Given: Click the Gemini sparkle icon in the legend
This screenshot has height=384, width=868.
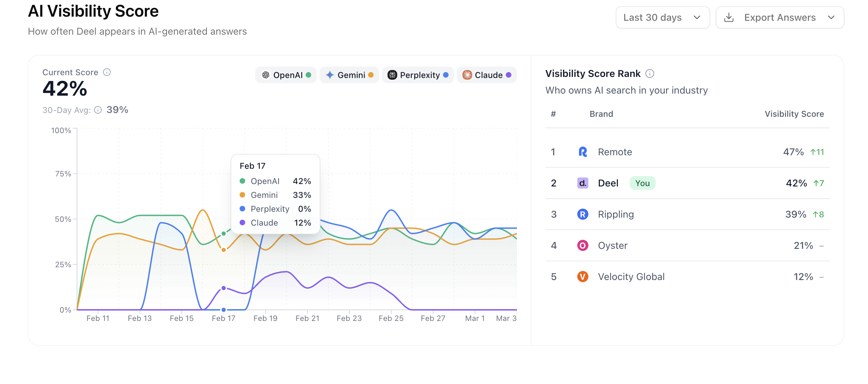Looking at the screenshot, I should (330, 75).
